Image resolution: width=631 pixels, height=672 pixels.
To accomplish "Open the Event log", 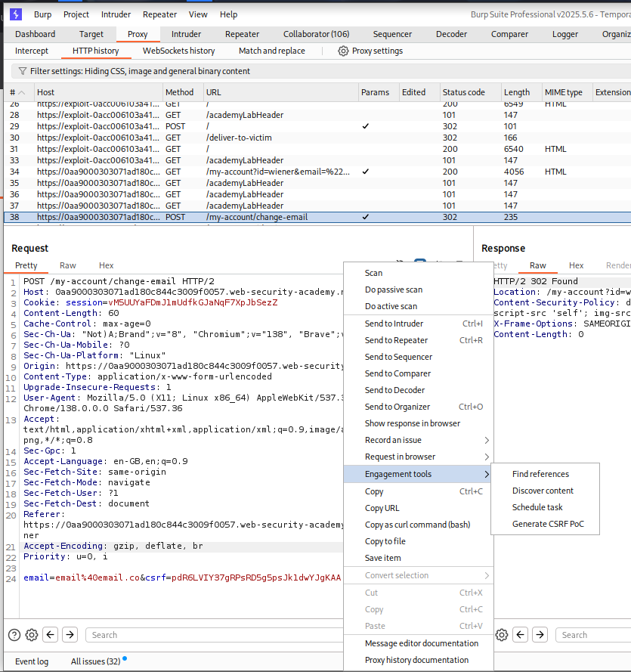I will pyautogui.click(x=32, y=661).
